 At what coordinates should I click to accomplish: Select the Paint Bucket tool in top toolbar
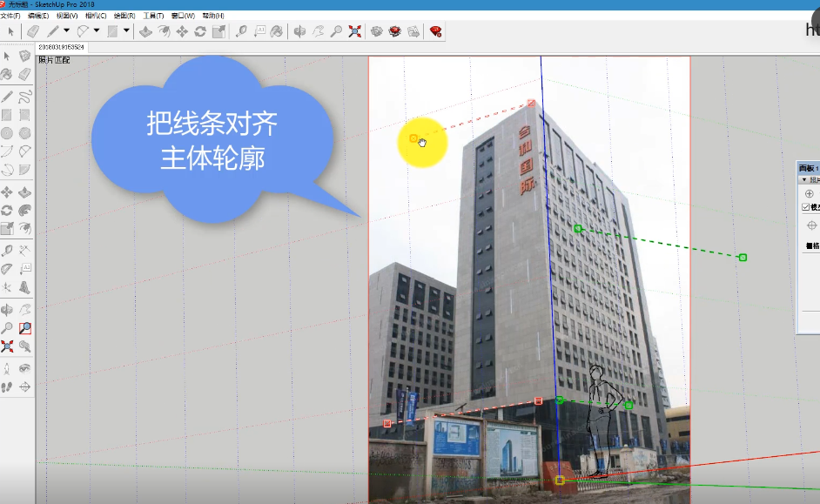click(277, 31)
